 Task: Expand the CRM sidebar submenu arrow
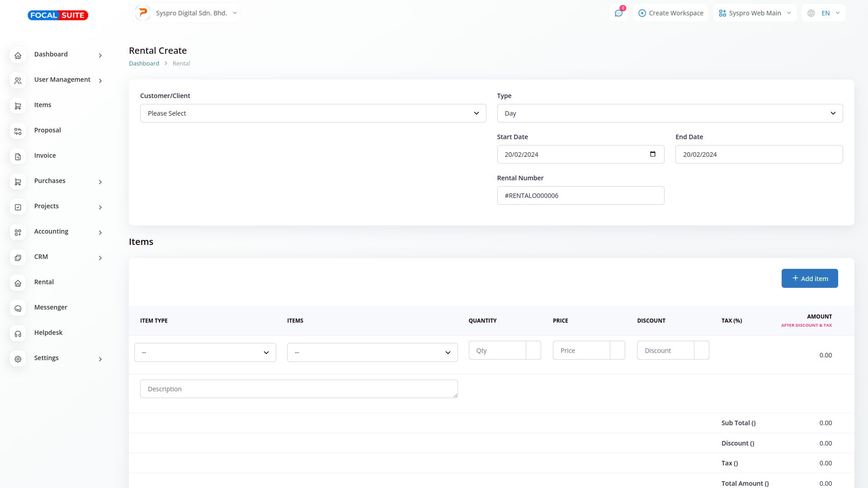tap(100, 258)
